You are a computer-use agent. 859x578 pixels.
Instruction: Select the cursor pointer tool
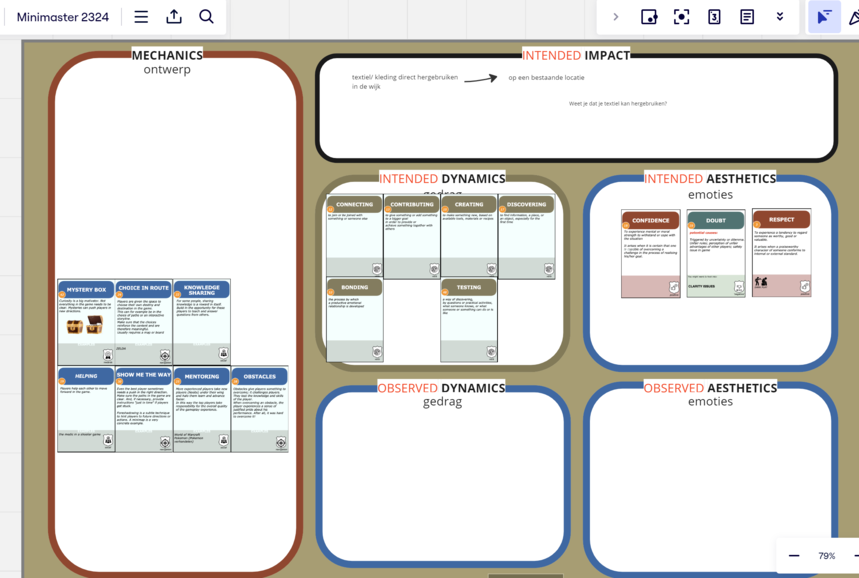tap(824, 17)
